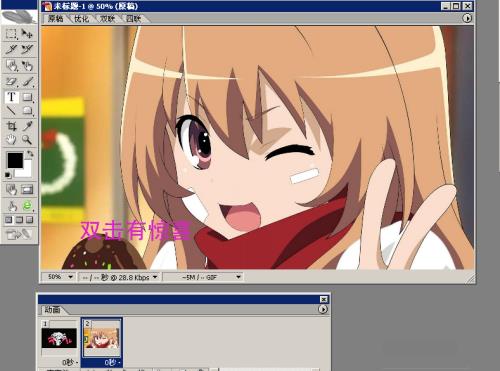The image size is (500, 371).
Task: Click the purple 双击有惊喜 text on canvas
Action: point(136,230)
